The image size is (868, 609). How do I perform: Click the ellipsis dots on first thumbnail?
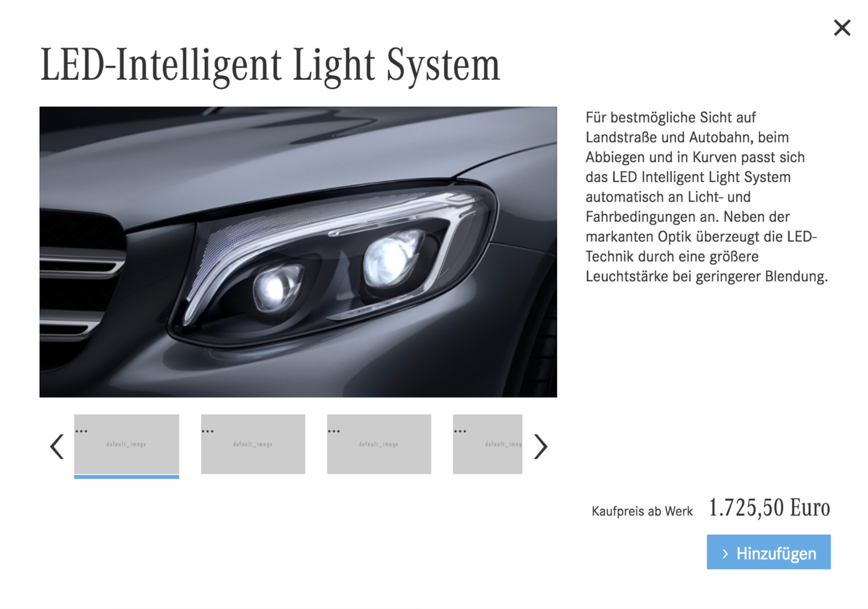click(x=81, y=431)
